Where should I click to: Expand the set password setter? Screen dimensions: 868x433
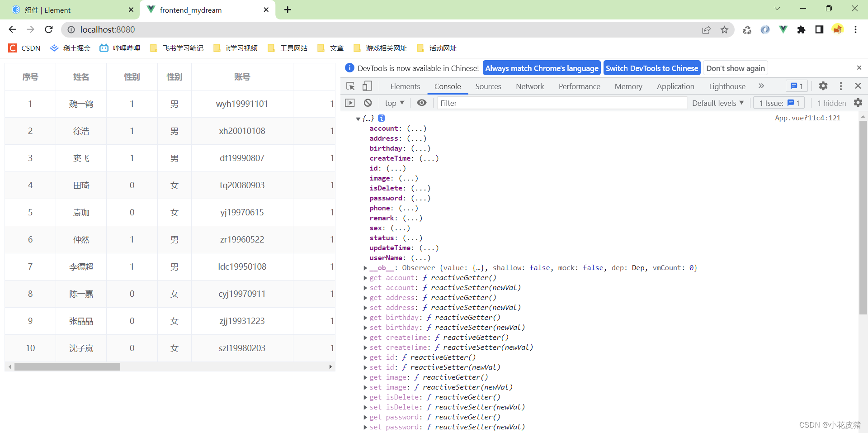point(365,427)
